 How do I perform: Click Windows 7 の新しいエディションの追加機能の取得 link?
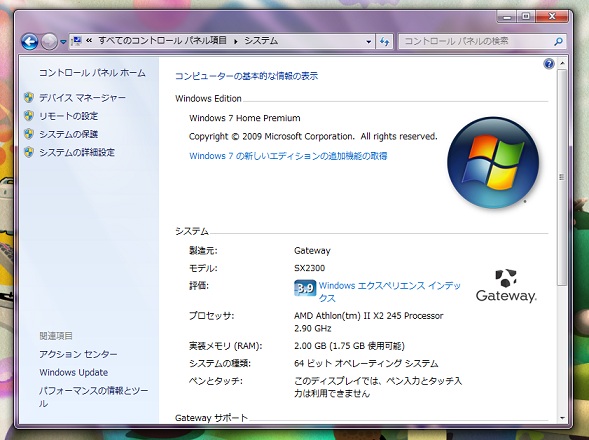pos(288,156)
